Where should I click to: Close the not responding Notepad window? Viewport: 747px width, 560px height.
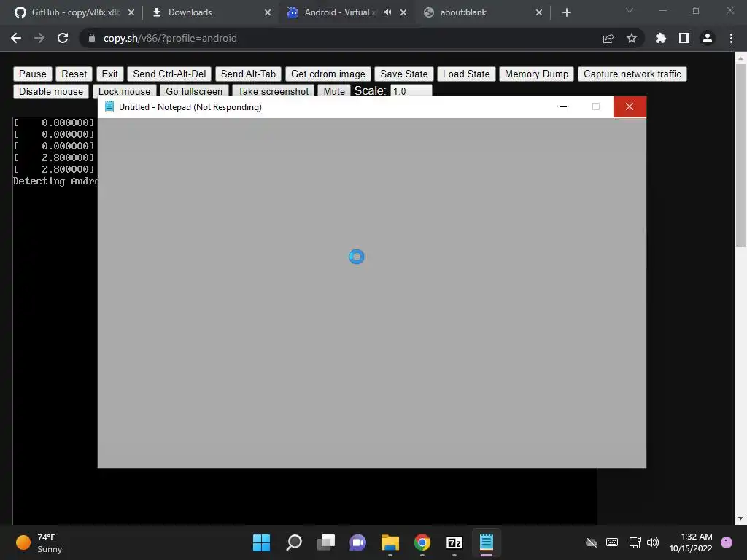tap(630, 106)
